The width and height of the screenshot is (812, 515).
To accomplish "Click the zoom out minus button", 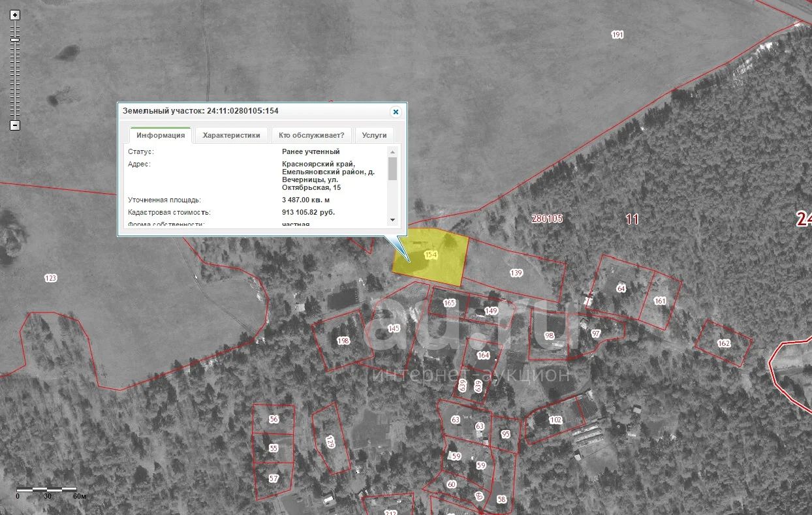I will click(15, 125).
